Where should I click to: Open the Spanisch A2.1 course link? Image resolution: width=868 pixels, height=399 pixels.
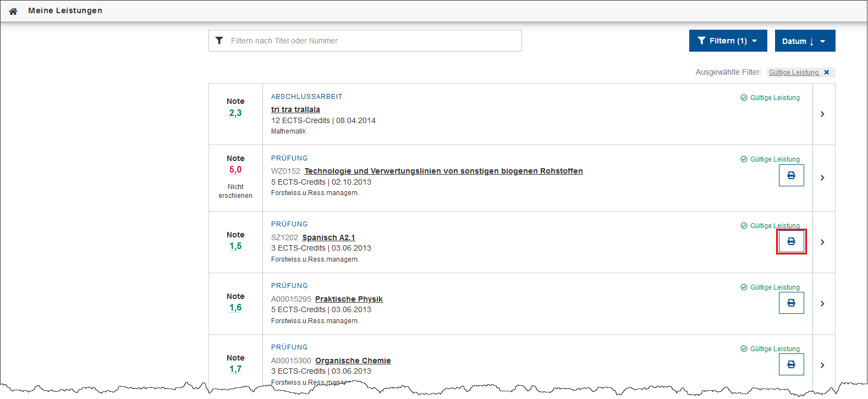click(328, 237)
